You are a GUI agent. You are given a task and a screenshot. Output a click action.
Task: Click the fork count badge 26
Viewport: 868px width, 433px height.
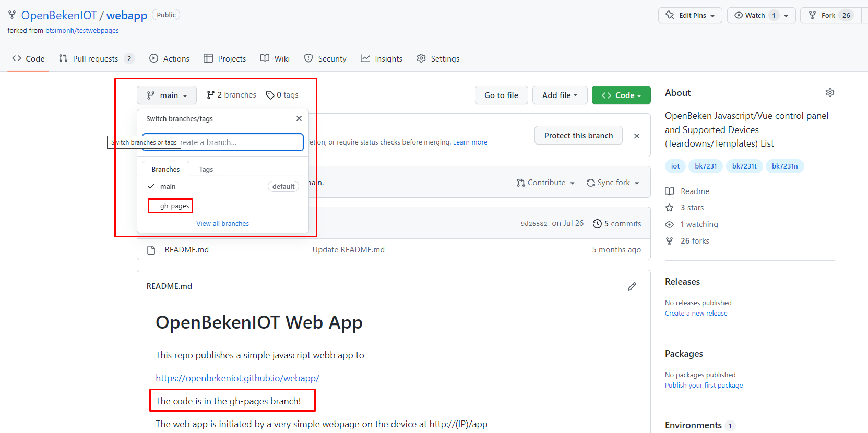tap(846, 15)
